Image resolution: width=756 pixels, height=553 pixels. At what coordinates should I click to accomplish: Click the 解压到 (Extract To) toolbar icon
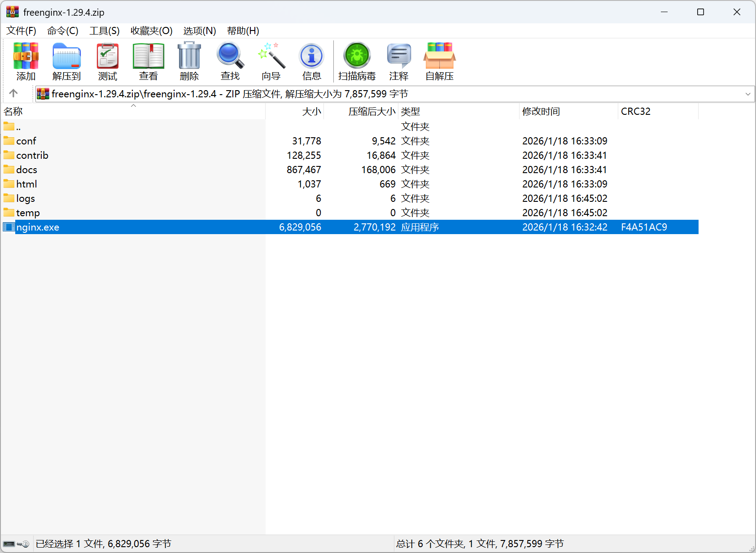coord(66,56)
